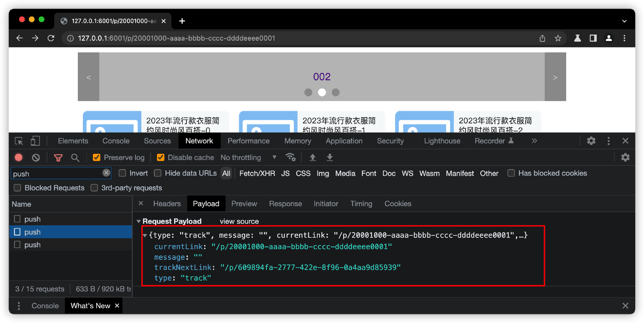
Task: Clear the network log with the clear icon
Action: point(36,157)
